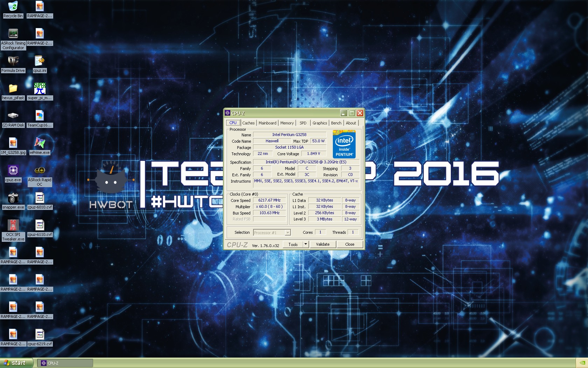Viewport: 588px width, 368px height.
Task: Open the hexus_pifast folder
Action: [13, 92]
